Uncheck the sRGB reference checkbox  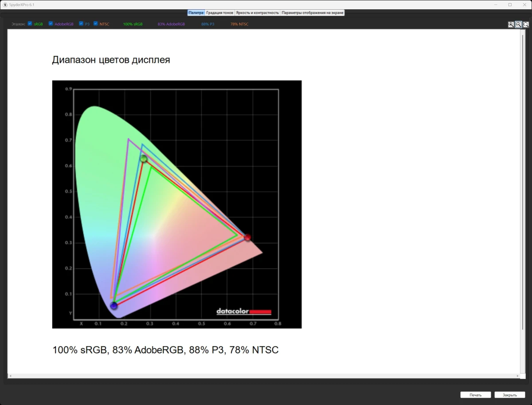tap(30, 24)
